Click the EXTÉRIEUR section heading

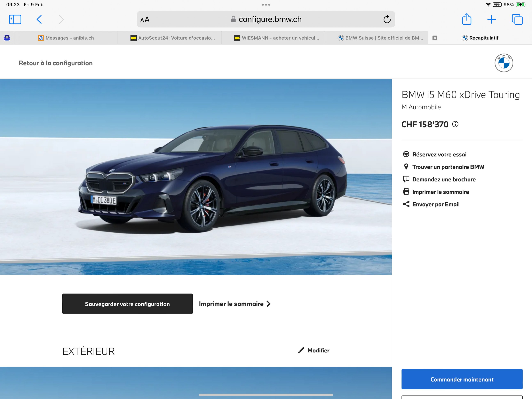88,351
